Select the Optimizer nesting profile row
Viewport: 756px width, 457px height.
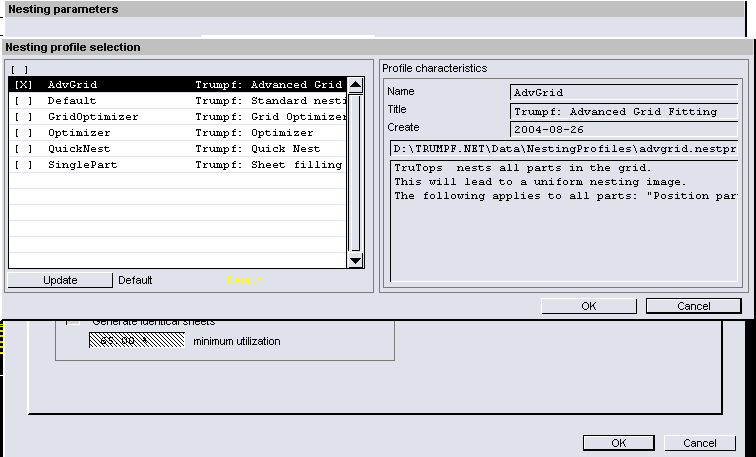pos(177,133)
